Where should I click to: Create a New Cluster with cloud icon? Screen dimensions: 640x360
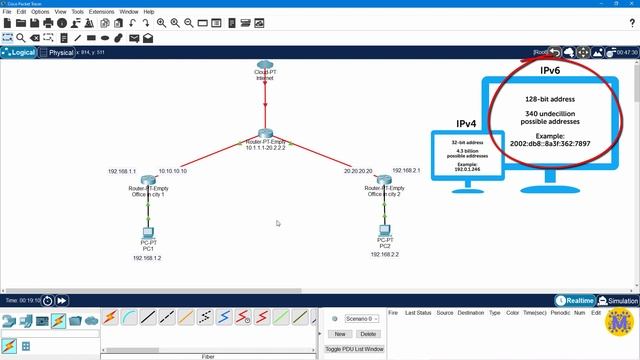569,52
